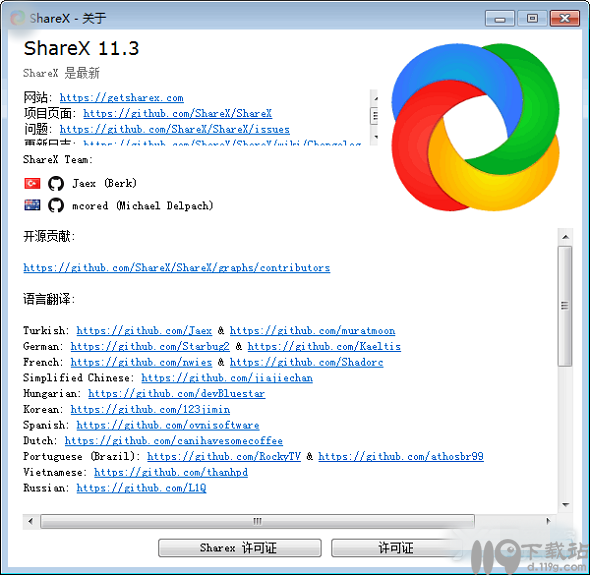Viewport: 590px width, 575px height.
Task: Open Korean translator 123jimin link
Action: point(150,409)
